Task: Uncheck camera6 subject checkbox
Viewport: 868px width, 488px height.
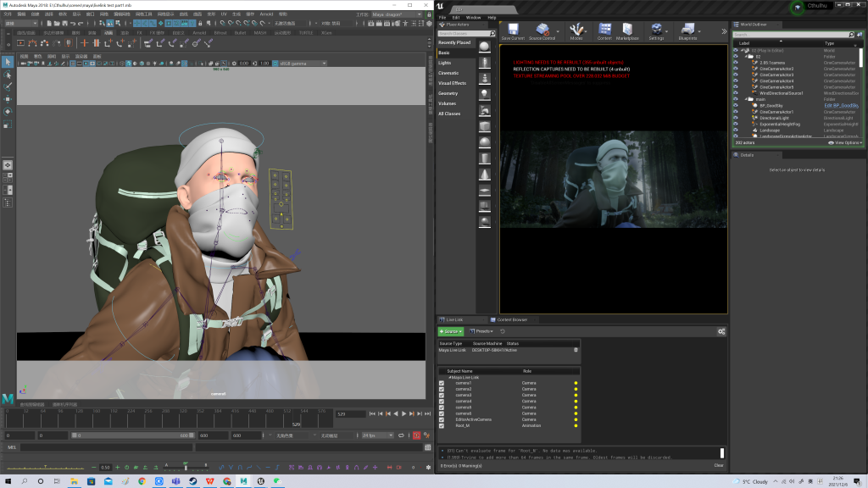Action: 441,413
